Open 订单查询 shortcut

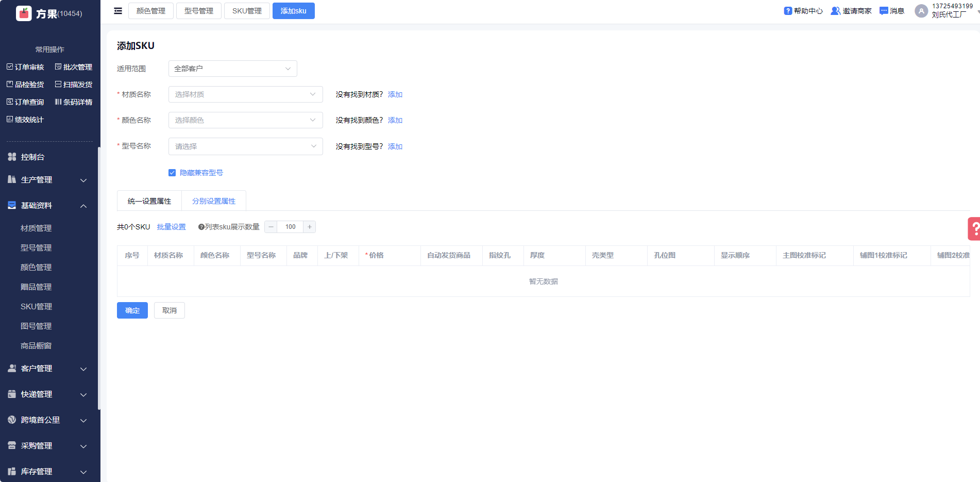25,102
